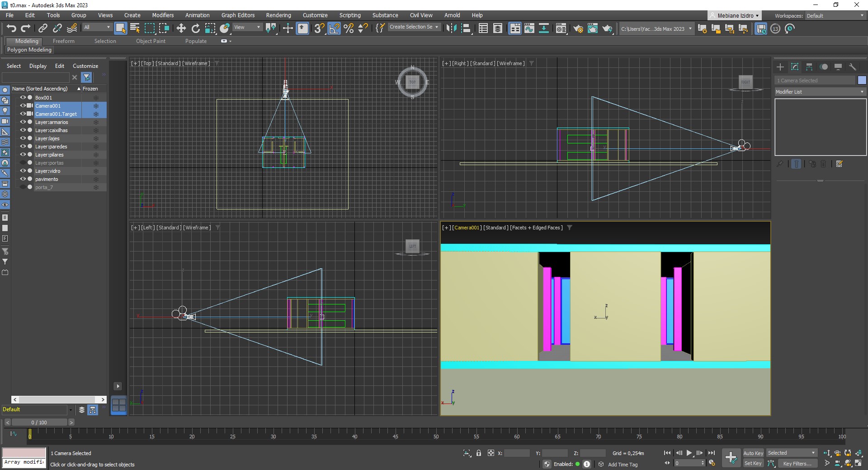Open the Create Selection Set dropdown
Image resolution: width=868 pixels, height=470 pixels.
tap(414, 27)
